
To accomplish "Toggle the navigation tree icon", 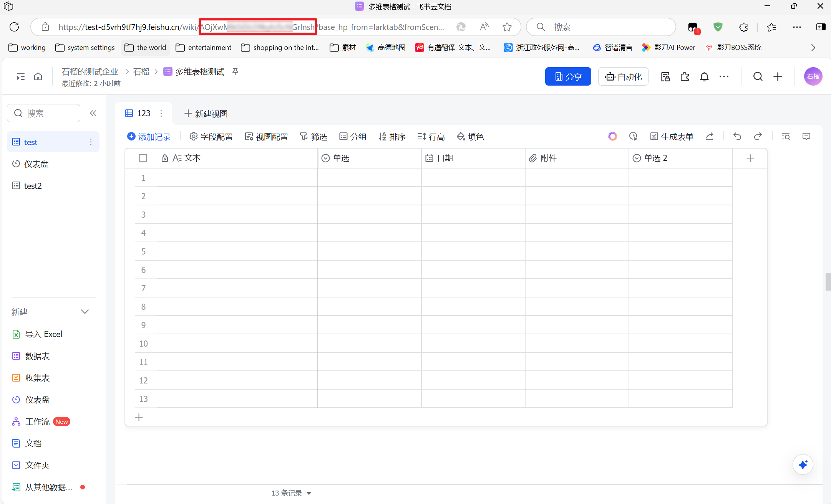I will click(20, 77).
